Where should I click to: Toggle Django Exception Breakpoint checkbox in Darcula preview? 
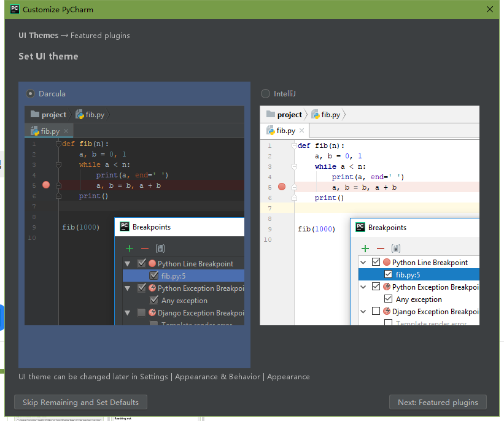pyautogui.click(x=141, y=313)
